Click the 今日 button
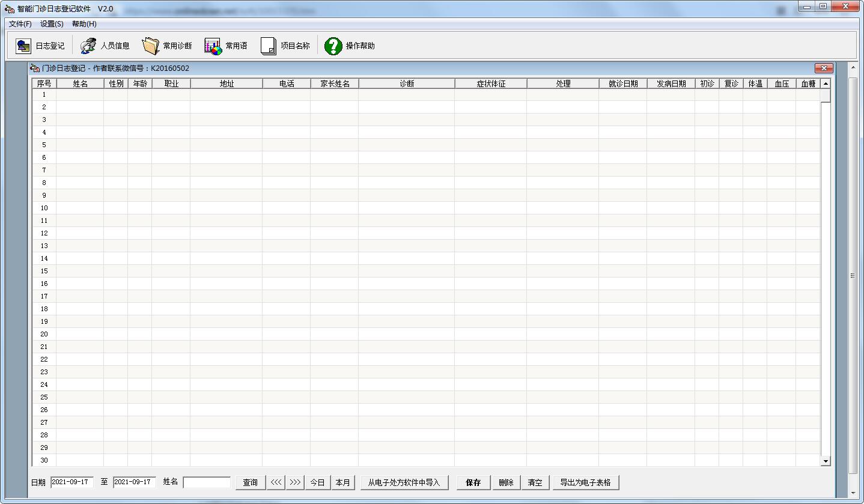 coord(317,482)
